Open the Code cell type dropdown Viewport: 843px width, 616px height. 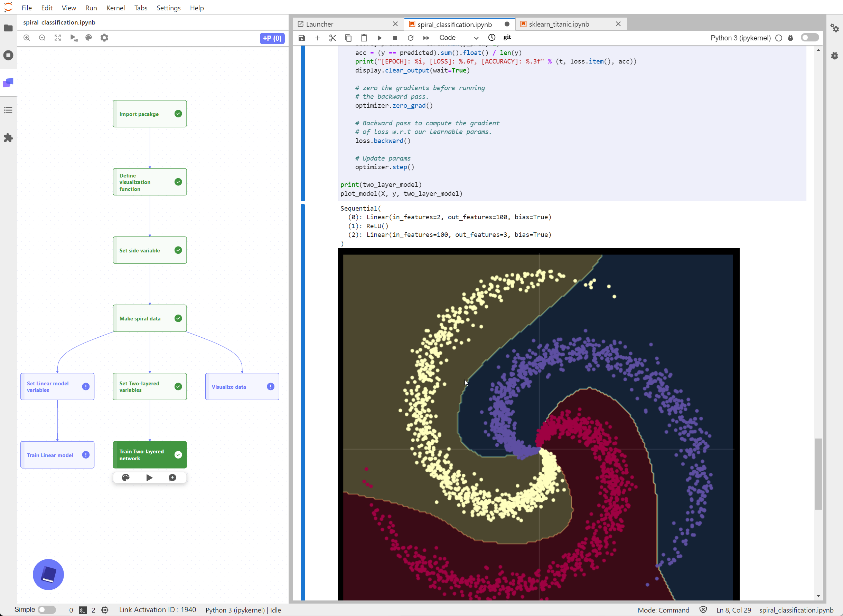[459, 38]
